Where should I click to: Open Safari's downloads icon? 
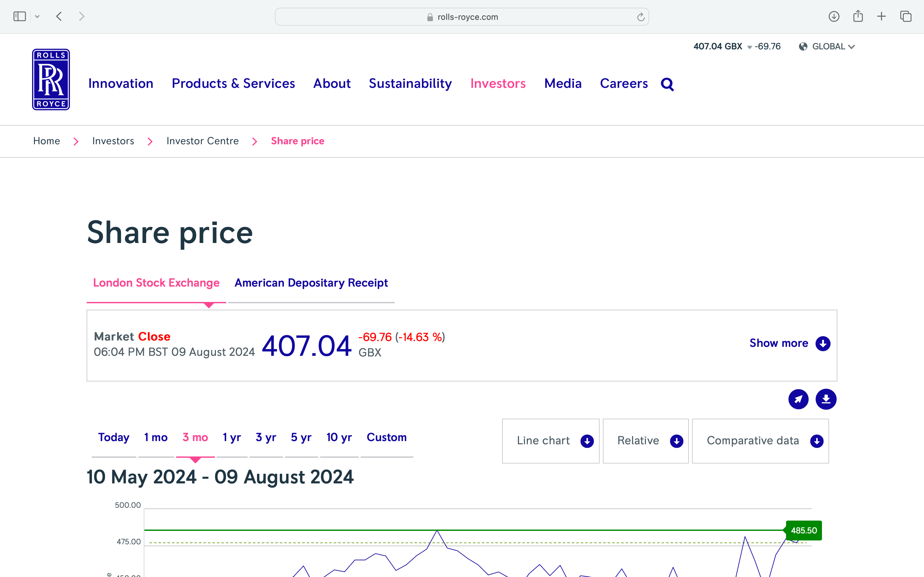coord(834,16)
